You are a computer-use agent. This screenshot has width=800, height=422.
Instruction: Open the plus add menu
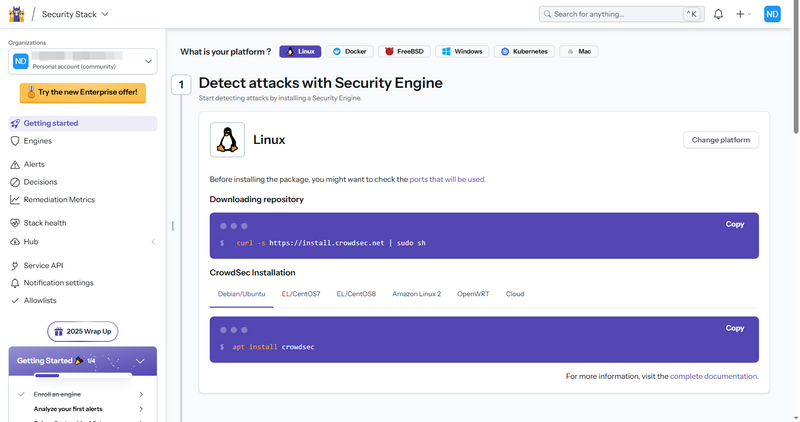pyautogui.click(x=743, y=14)
